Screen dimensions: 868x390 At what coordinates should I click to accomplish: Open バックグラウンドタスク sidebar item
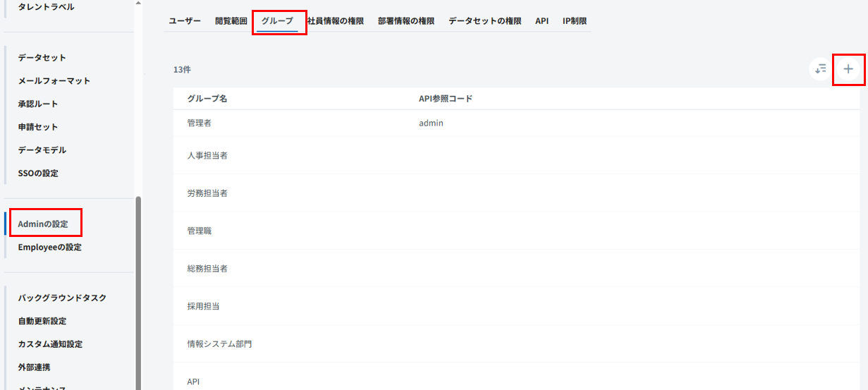(62, 298)
